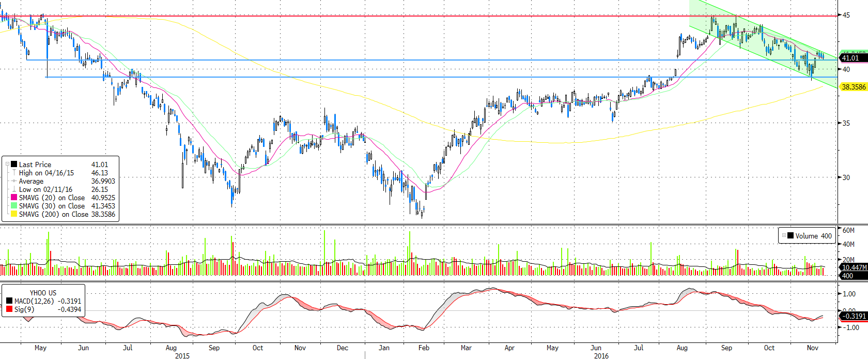Click the -0.3191 MACD axis tag

[x=854, y=316]
